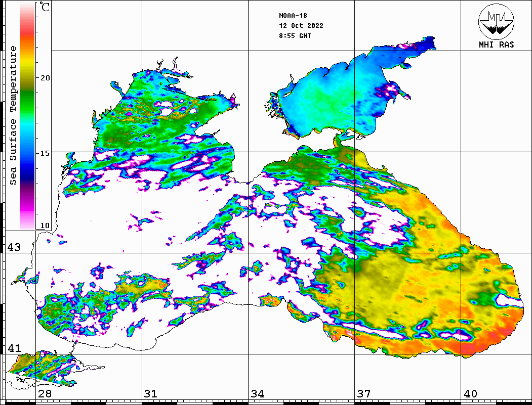
Task: Click the '10' value on temperature scale
Action: [45, 226]
